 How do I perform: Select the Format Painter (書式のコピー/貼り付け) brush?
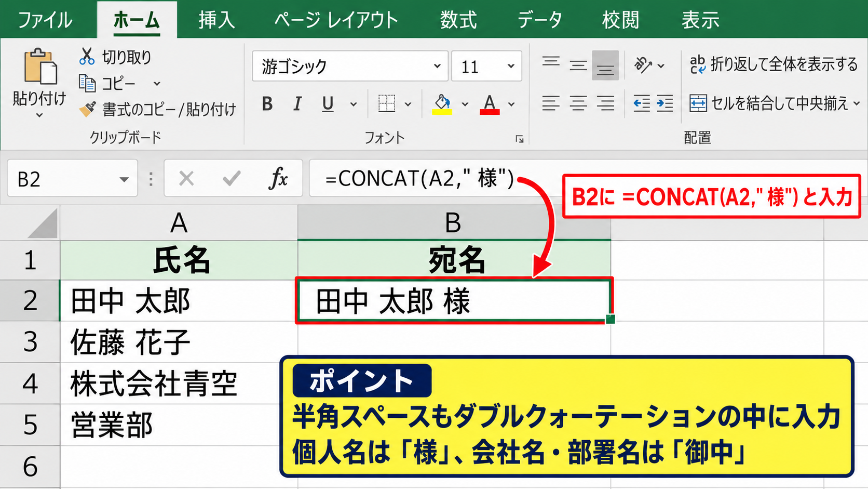[87, 109]
